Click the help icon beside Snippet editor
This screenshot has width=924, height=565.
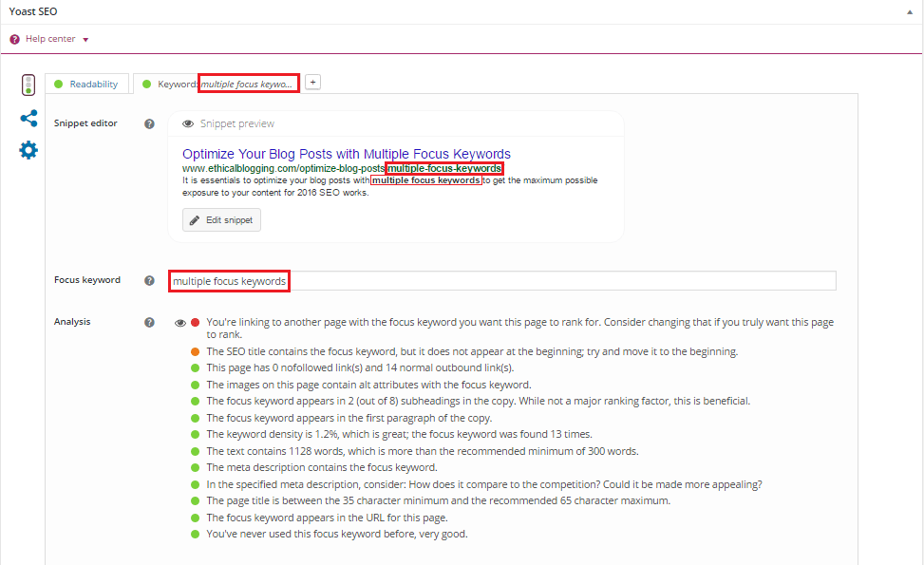[149, 122]
